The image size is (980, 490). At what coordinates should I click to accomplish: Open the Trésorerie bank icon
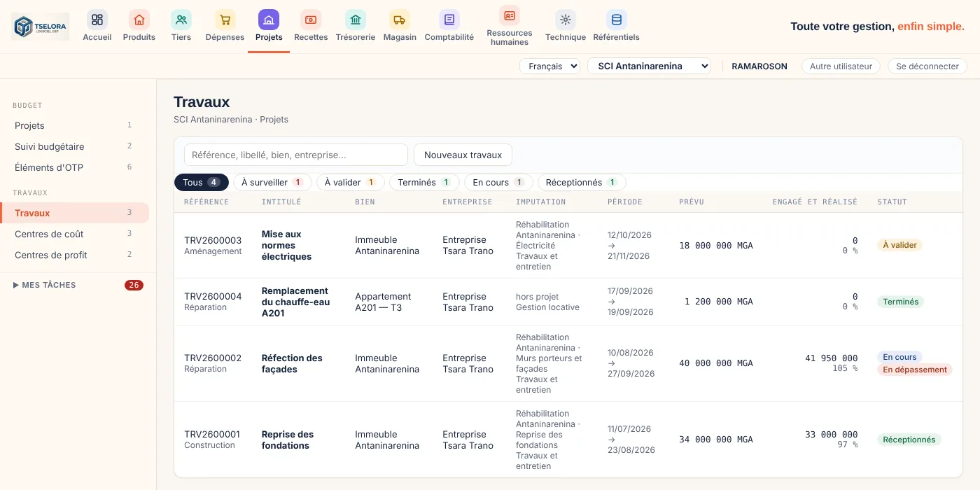pos(356,20)
